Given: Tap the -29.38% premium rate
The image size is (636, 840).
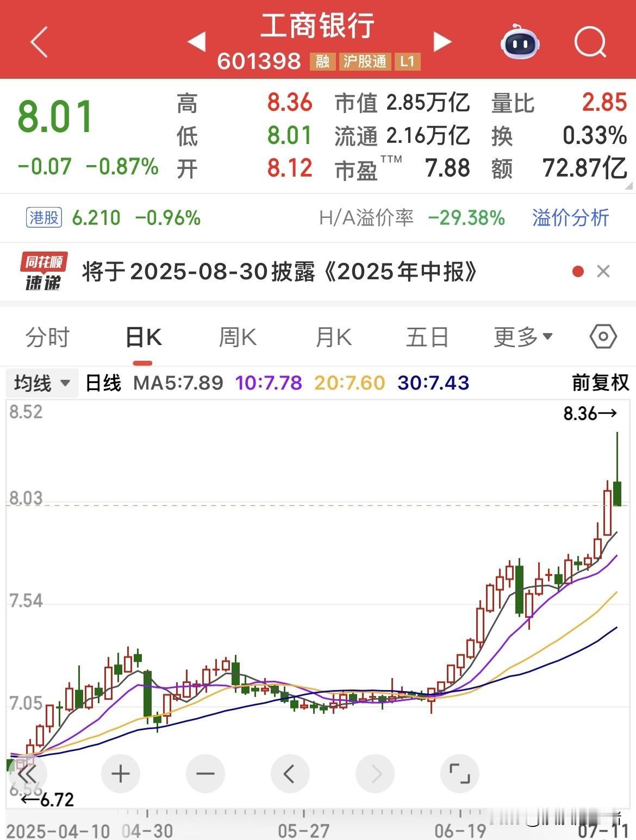Looking at the screenshot, I should (x=466, y=218).
